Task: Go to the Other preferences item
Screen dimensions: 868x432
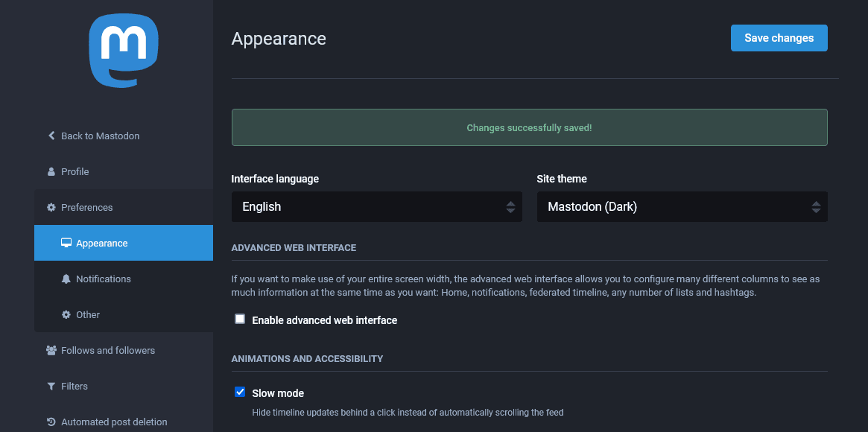Action: [88, 314]
